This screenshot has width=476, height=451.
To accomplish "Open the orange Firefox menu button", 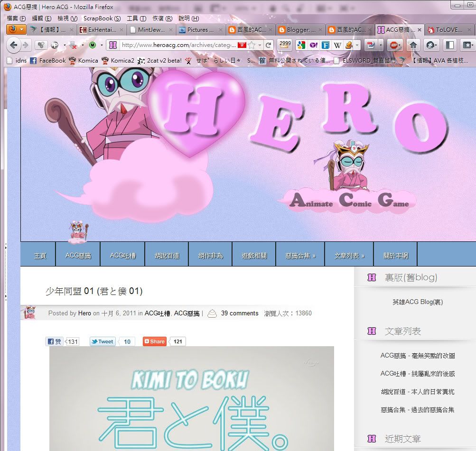I will coord(16,29).
